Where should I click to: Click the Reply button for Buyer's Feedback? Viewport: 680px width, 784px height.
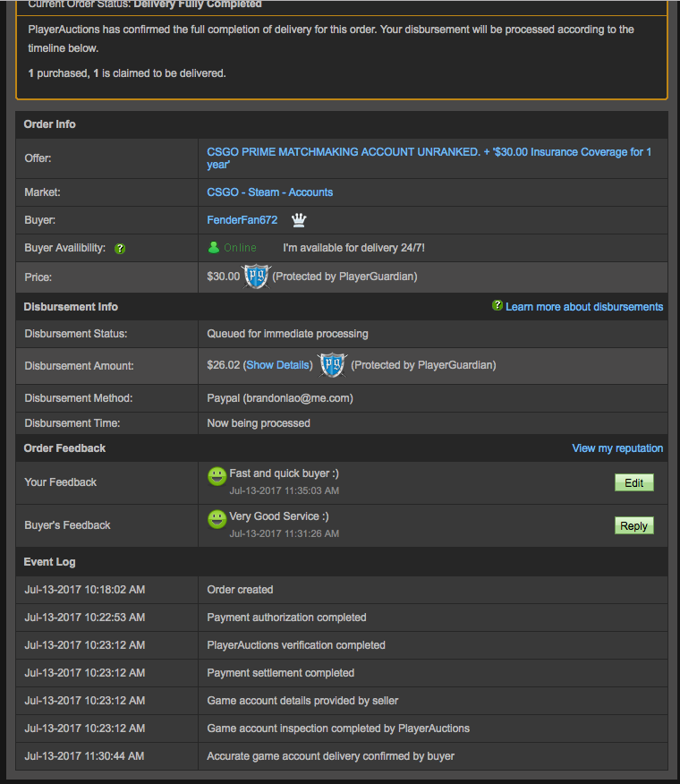[x=634, y=525]
